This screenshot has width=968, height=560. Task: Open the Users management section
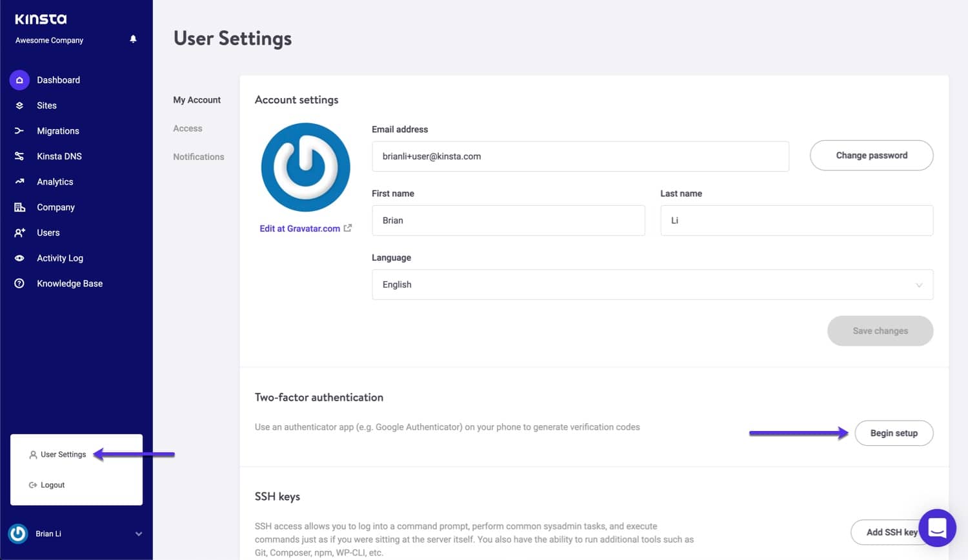(x=48, y=232)
